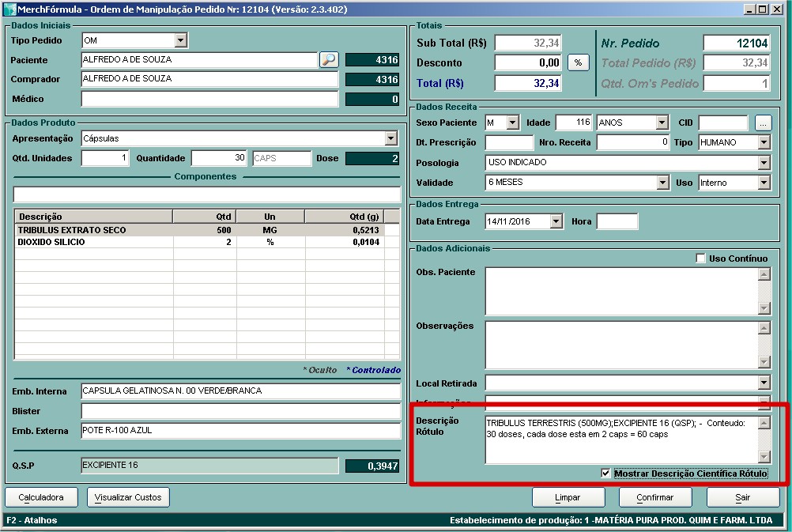
Task: Open the Calculadora
Action: coord(41,497)
